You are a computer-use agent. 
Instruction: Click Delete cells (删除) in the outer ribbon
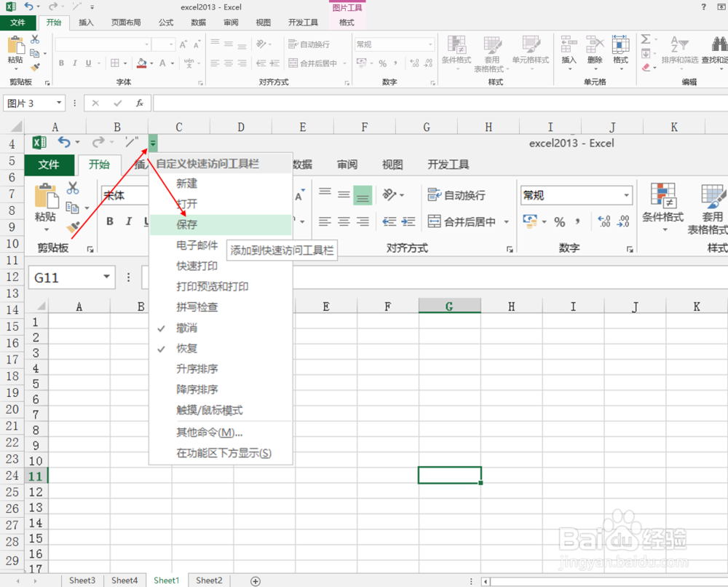pyautogui.click(x=595, y=53)
